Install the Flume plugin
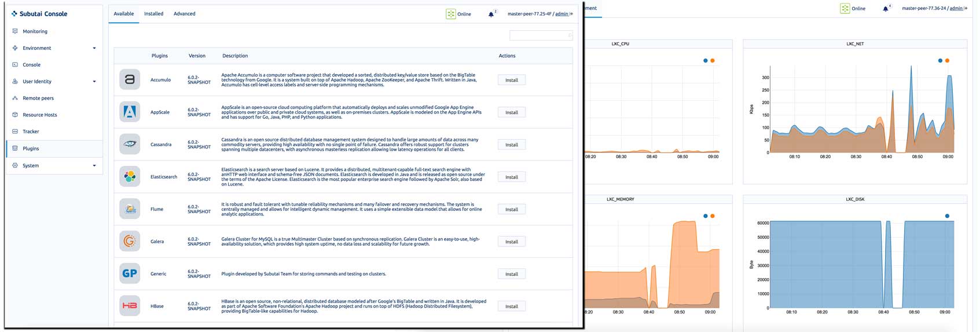Image resolution: width=980 pixels, height=332 pixels. click(x=512, y=209)
